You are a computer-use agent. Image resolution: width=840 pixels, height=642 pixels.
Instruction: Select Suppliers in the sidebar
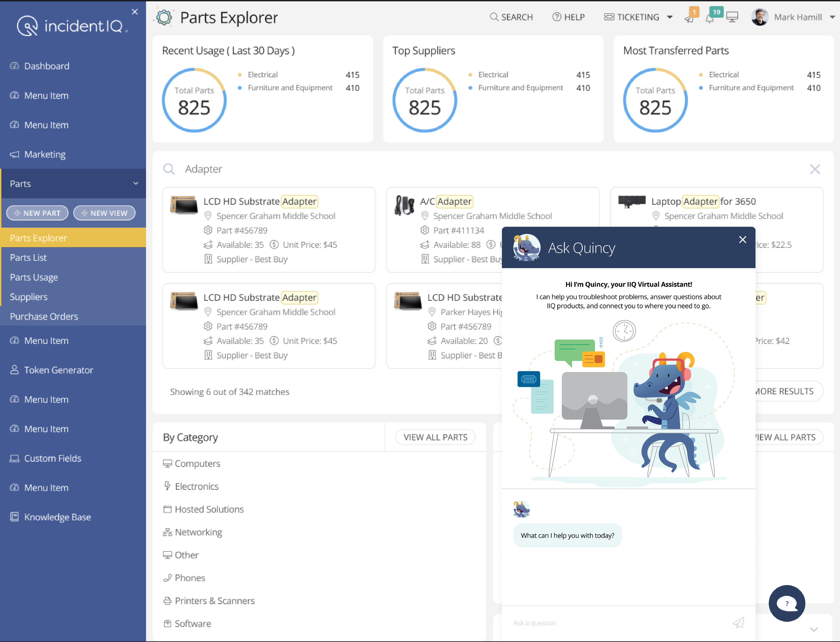29,297
